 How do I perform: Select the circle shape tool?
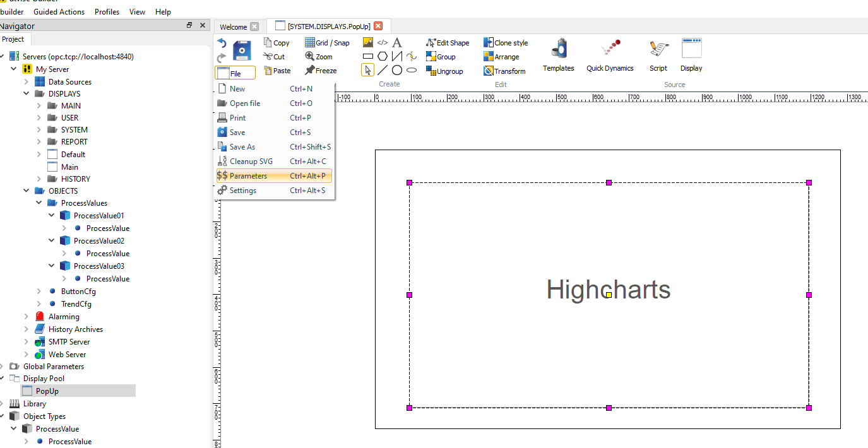[397, 70]
